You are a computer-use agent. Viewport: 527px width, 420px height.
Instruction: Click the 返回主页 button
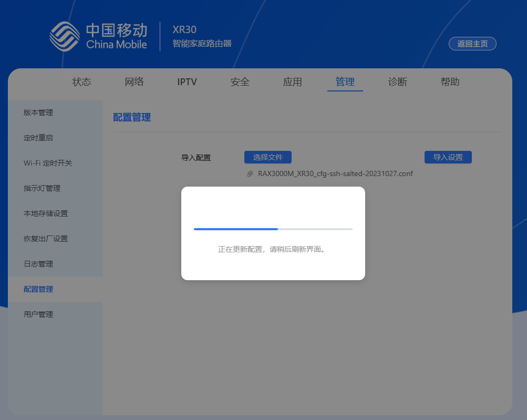click(471, 44)
